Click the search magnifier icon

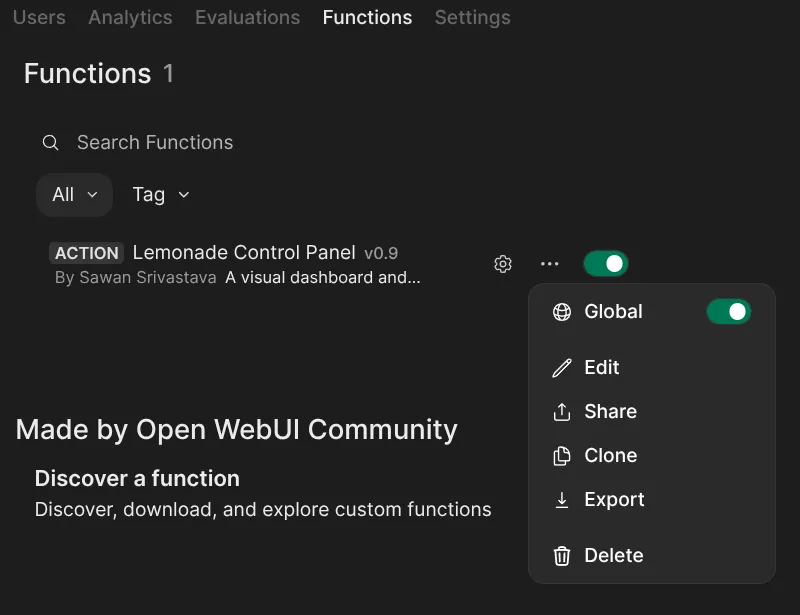[51, 142]
